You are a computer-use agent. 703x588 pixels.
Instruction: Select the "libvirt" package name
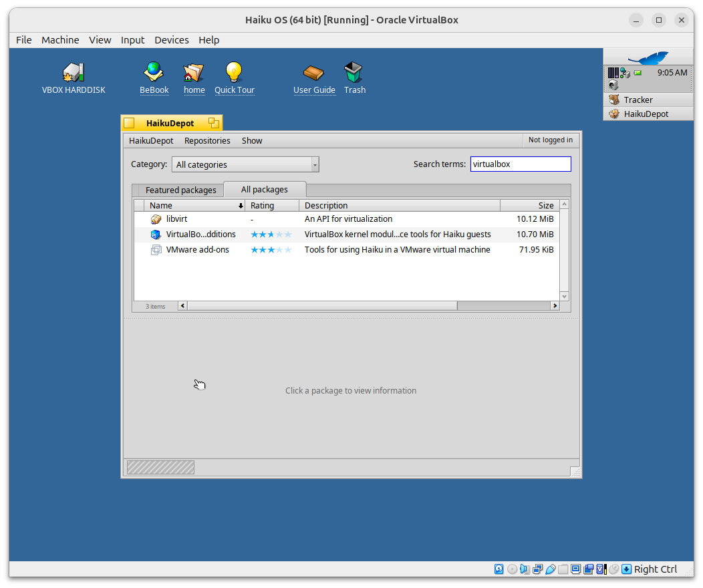(176, 219)
